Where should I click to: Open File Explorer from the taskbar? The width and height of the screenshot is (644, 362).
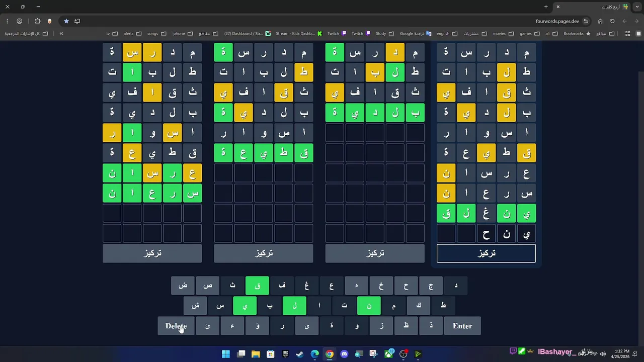pyautogui.click(x=256, y=354)
